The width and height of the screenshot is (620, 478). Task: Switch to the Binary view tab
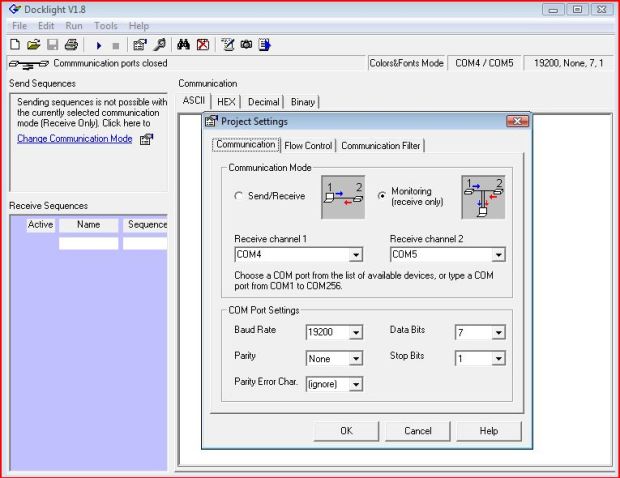click(302, 102)
